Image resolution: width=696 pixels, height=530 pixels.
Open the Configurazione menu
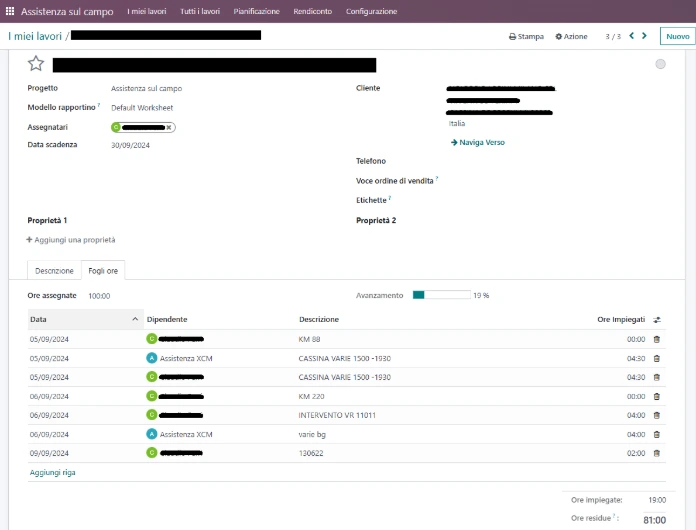tap(372, 12)
